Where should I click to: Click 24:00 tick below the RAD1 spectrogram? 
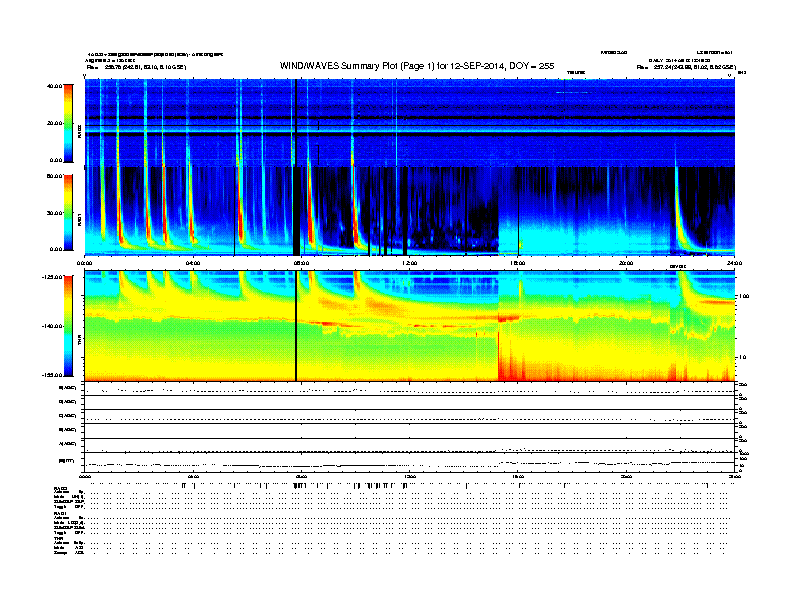click(734, 263)
